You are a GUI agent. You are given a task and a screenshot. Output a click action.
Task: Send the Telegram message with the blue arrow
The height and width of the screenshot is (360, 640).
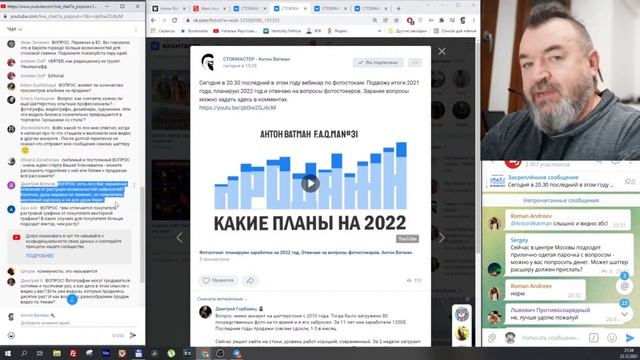tap(630, 338)
